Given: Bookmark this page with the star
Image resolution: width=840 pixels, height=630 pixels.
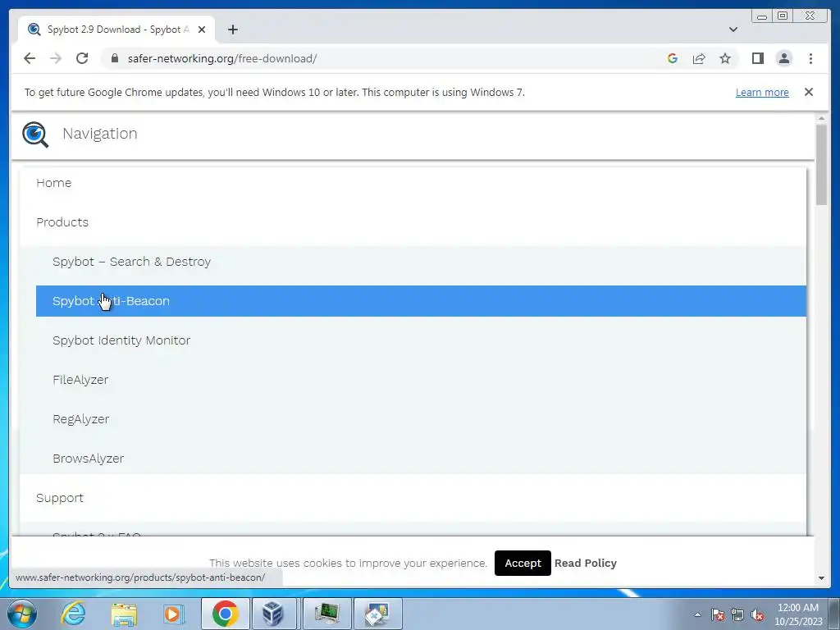Looking at the screenshot, I should point(725,58).
